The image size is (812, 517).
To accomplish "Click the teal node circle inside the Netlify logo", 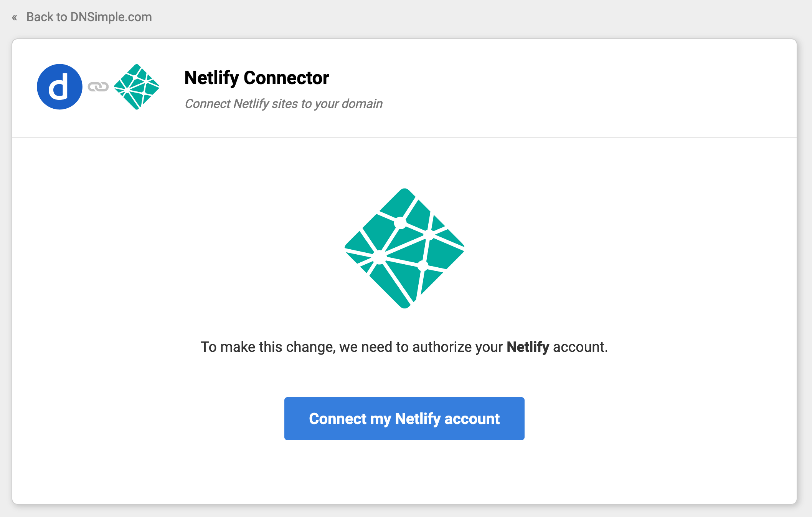I will click(400, 222).
